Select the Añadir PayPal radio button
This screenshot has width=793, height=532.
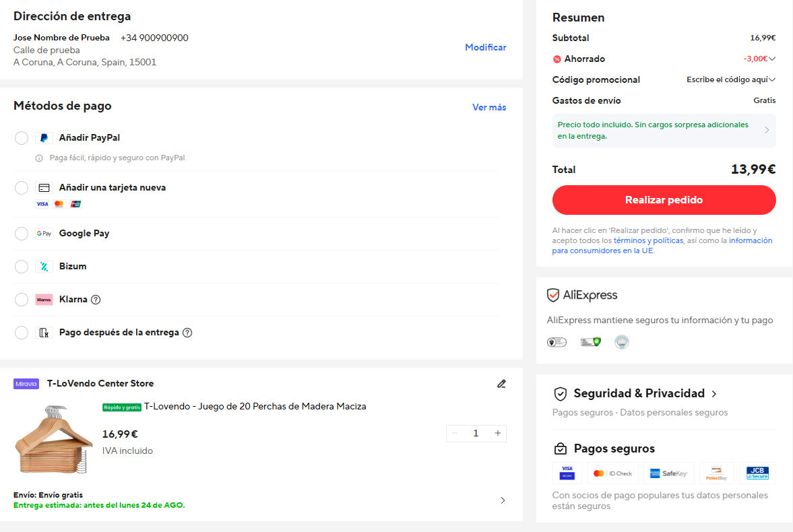click(x=22, y=137)
